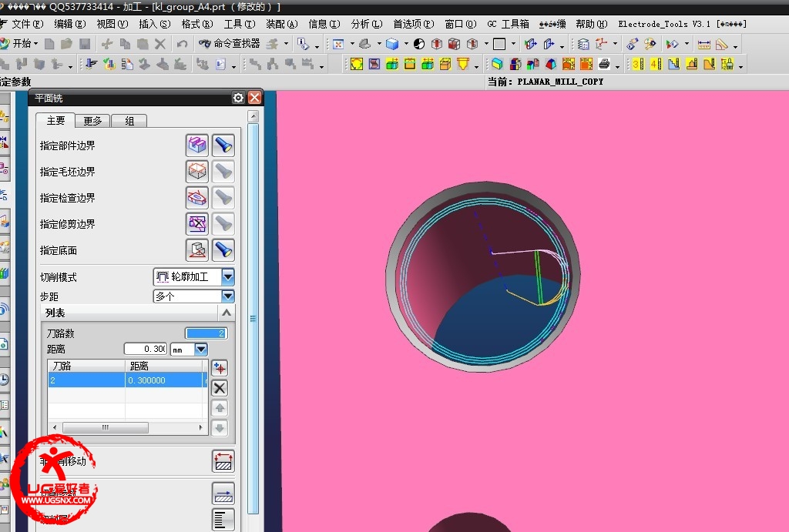Open the 视图 menu

[112, 24]
